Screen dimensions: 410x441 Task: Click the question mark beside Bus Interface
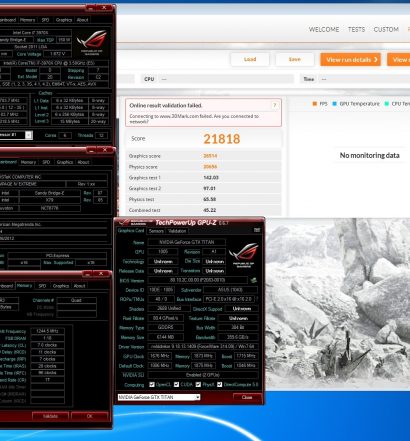tap(257, 299)
